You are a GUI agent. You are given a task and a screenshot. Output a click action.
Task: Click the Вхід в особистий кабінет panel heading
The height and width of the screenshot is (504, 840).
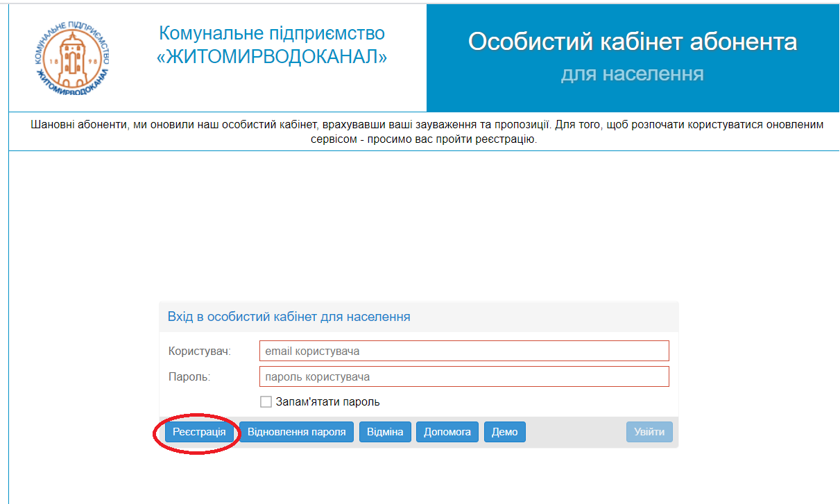coord(289,317)
